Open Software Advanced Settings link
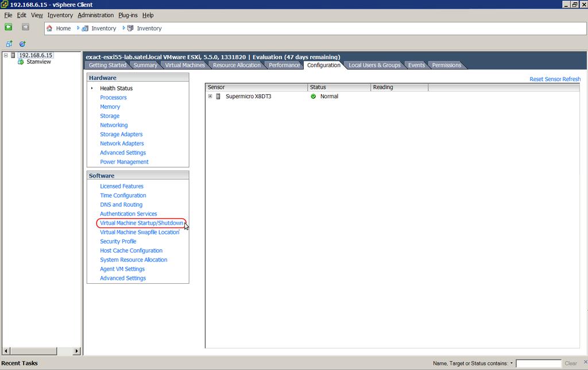Image resolution: width=588 pixels, height=370 pixels. (x=123, y=278)
